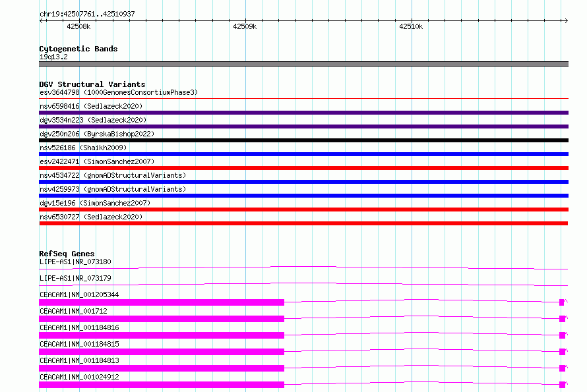Open the nsv6530727 (Sedlazeck2020) label
Image resolution: width=587 pixels, height=392 pixels.
click(91, 217)
